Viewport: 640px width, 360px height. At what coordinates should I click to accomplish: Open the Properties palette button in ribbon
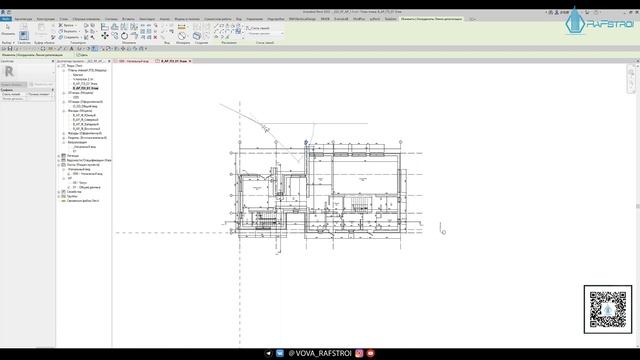(x=24, y=36)
